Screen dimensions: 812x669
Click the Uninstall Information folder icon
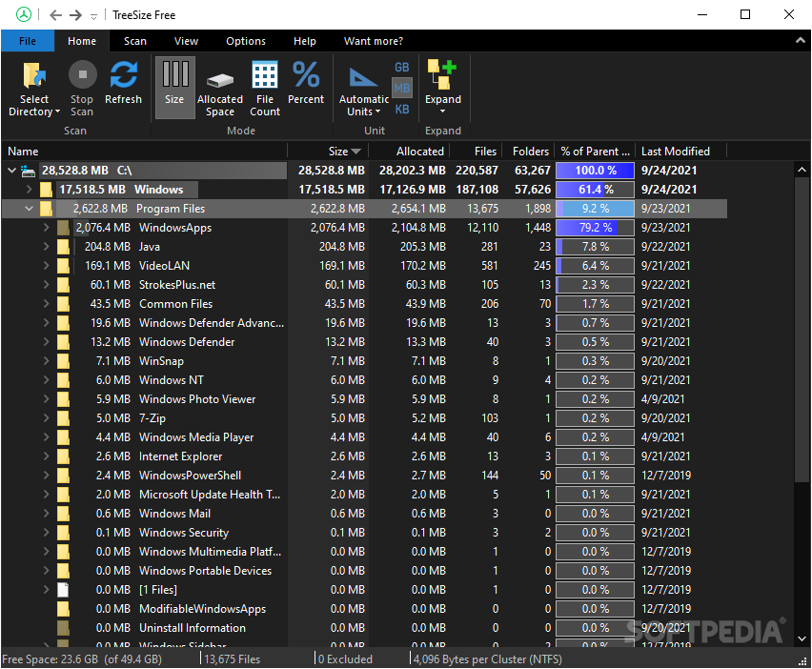point(63,628)
